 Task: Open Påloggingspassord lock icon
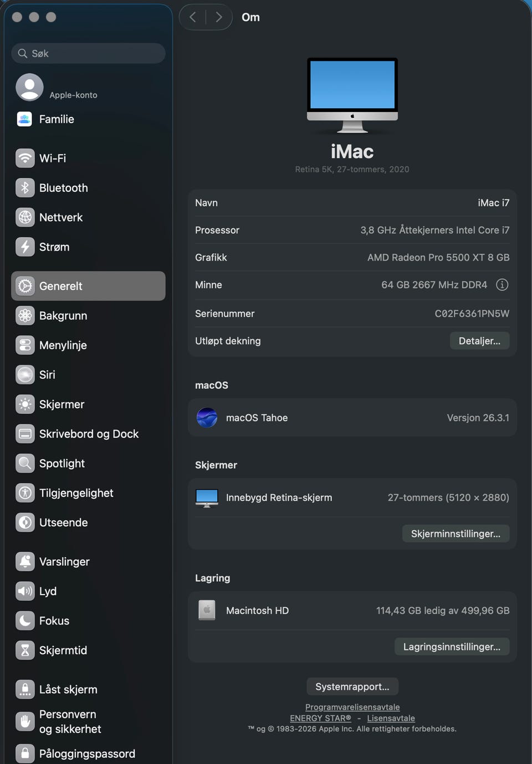pyautogui.click(x=25, y=753)
